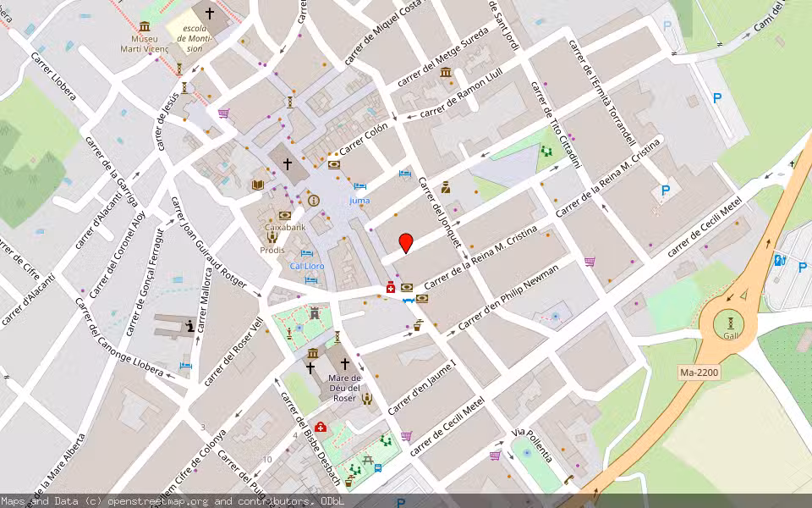Click the Cal Lloro place label

(x=306, y=266)
